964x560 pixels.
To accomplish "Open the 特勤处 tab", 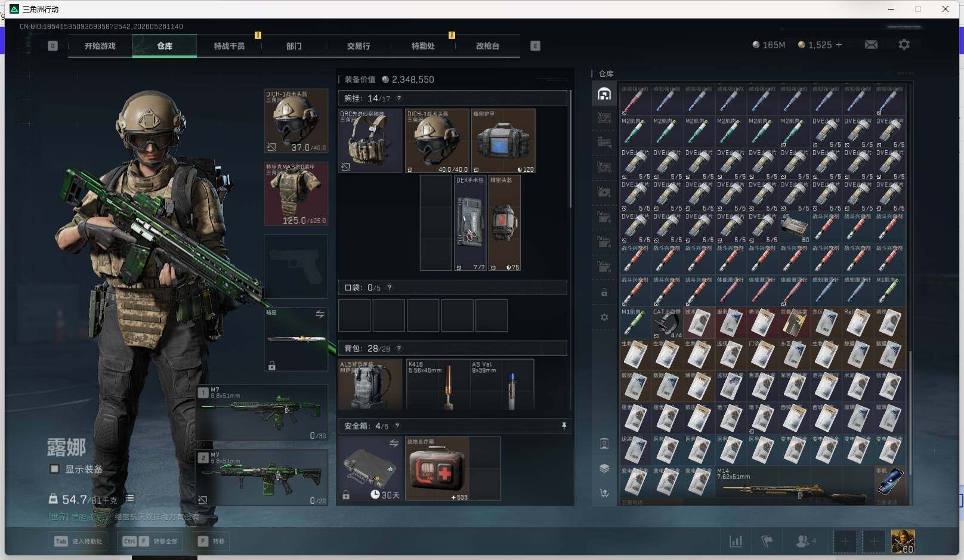I will pos(423,46).
